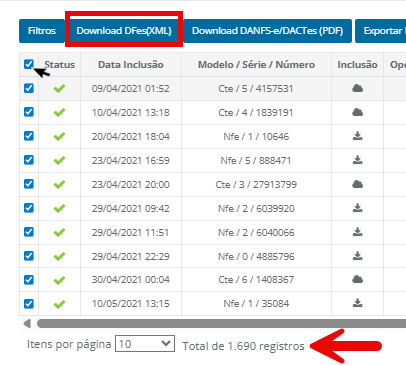Screen dimensions: 406x366
Task: Click green status check for 29/04/2021 22:29 row
Action: [x=59, y=257]
